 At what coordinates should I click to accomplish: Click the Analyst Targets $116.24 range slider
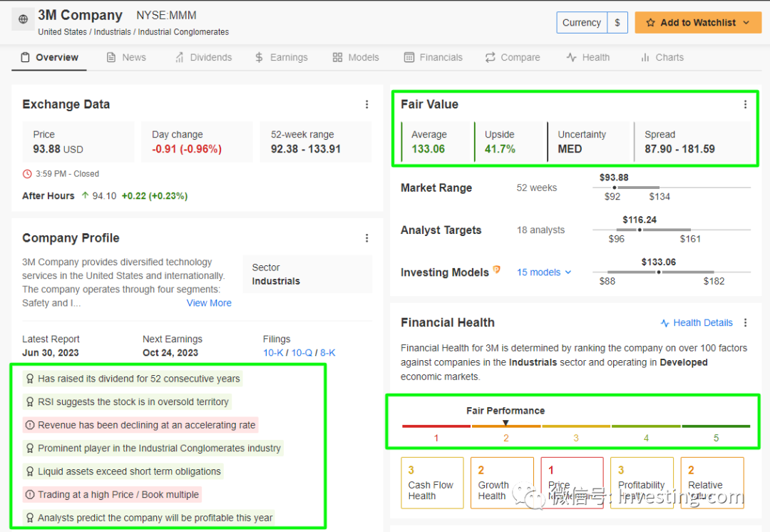pos(672,230)
